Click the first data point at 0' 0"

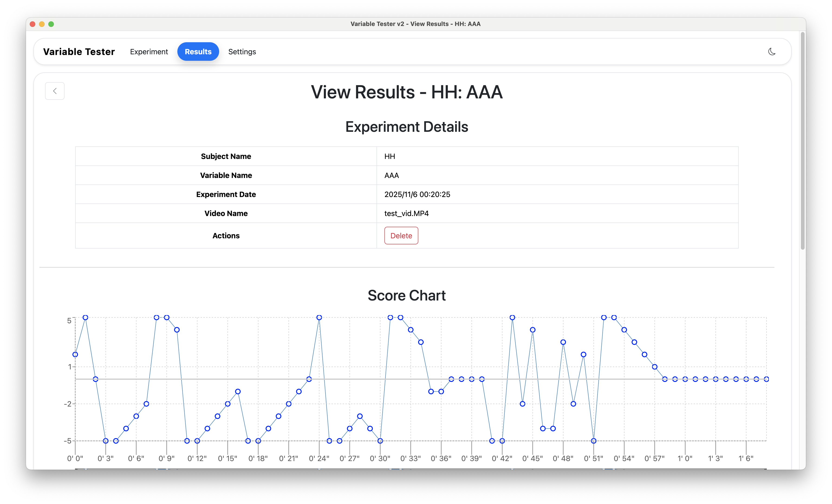[x=75, y=355]
